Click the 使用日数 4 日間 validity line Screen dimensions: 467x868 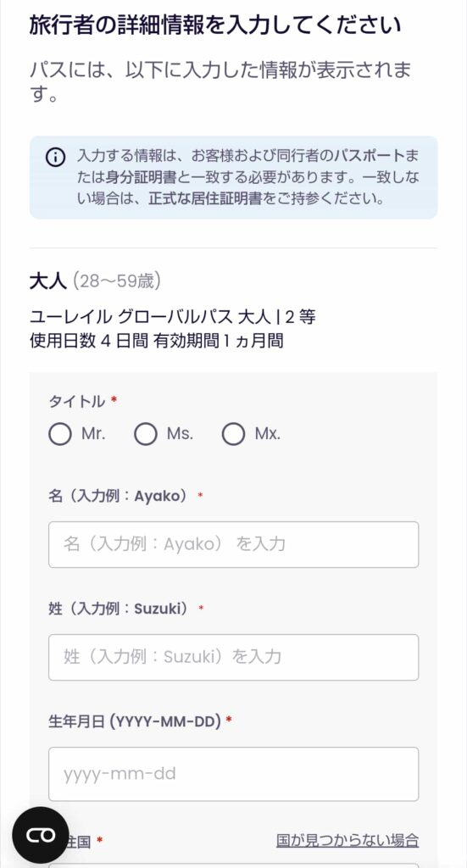[x=156, y=341]
